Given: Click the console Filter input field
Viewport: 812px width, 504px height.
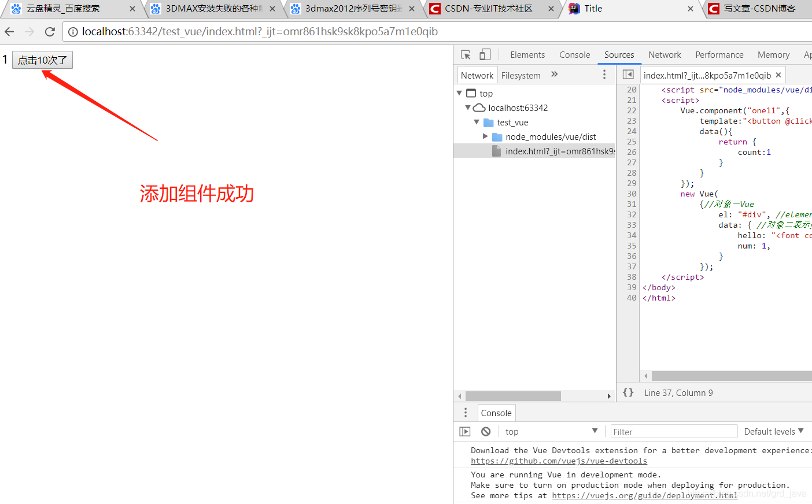Looking at the screenshot, I should tap(674, 432).
